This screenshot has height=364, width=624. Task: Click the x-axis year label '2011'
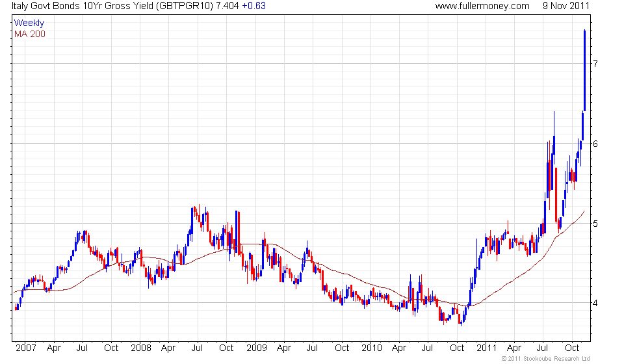(x=486, y=348)
